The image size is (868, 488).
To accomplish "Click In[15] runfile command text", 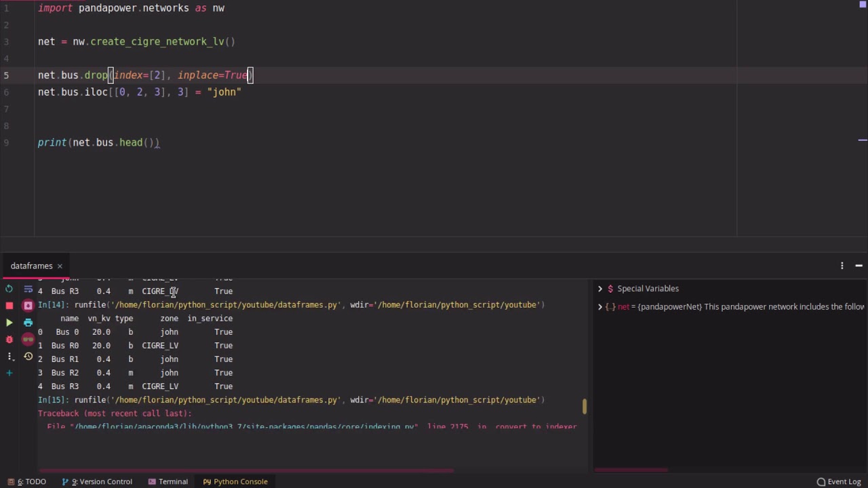I will (309, 400).
